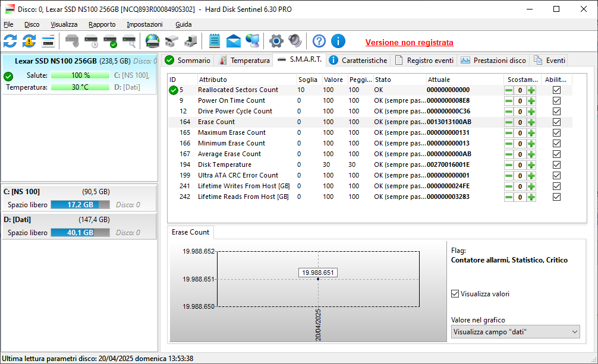
Task: Select the Erase Count graph tab
Action: click(x=190, y=232)
